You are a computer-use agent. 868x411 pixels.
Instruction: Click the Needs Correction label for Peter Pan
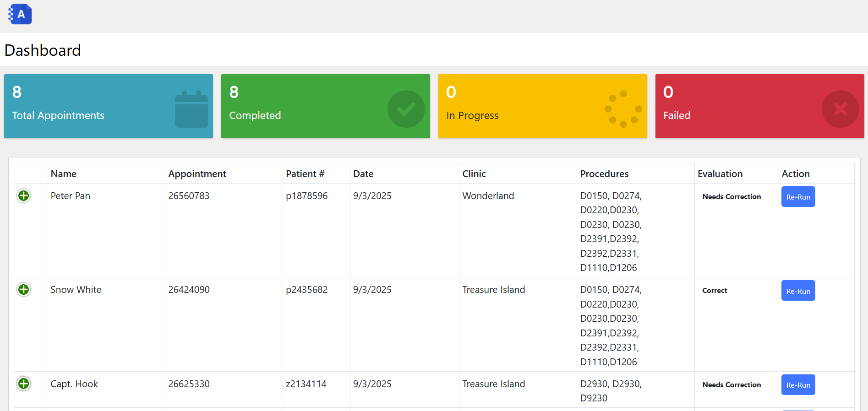click(732, 197)
